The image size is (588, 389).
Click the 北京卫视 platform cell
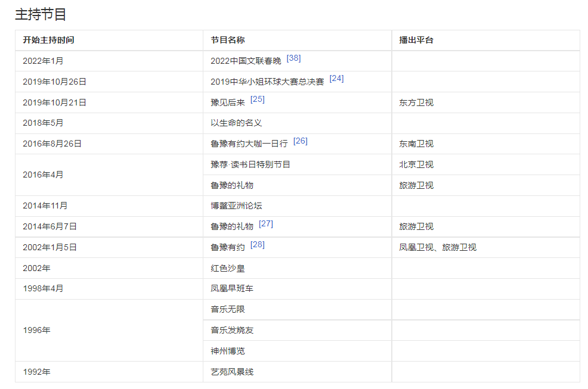(x=416, y=164)
